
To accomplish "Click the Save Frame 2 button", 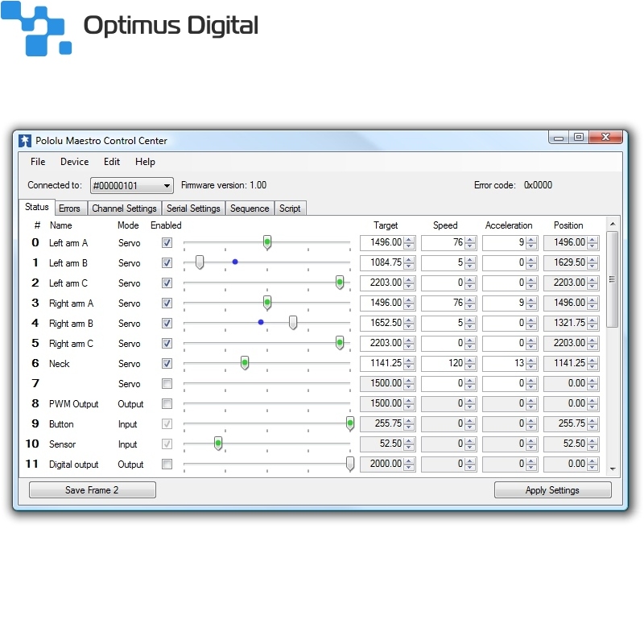I will pyautogui.click(x=92, y=490).
